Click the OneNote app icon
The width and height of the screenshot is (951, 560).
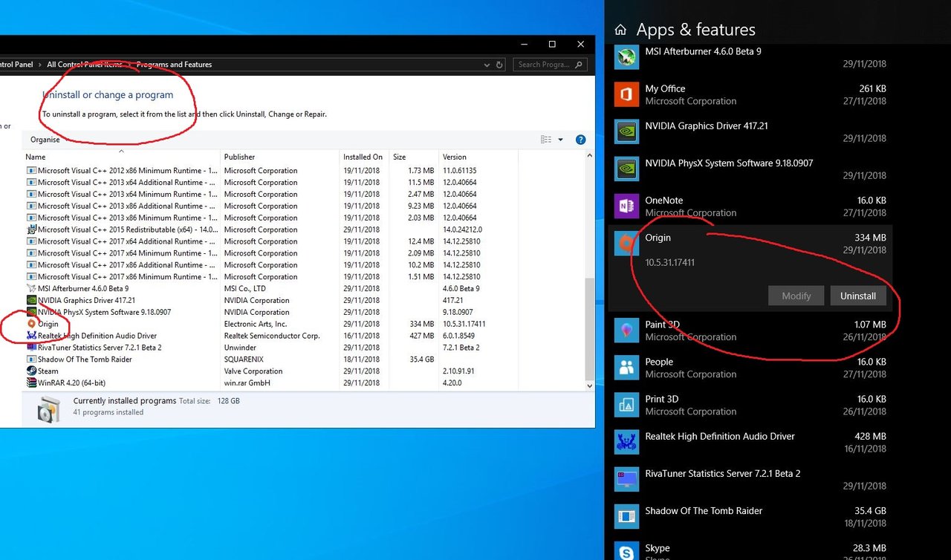tap(627, 206)
